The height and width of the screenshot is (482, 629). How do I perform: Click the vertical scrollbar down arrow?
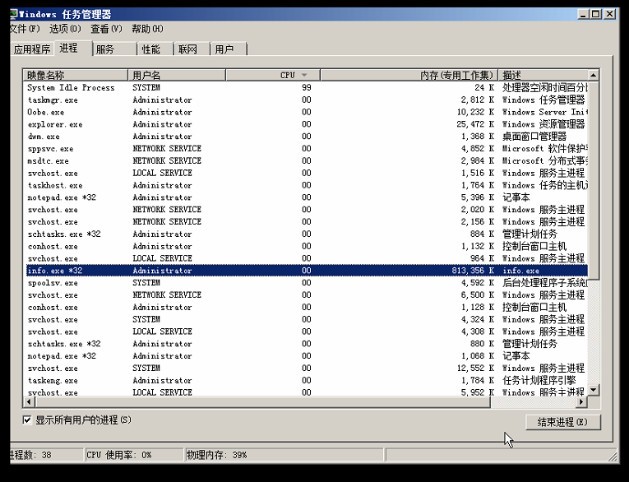point(593,390)
